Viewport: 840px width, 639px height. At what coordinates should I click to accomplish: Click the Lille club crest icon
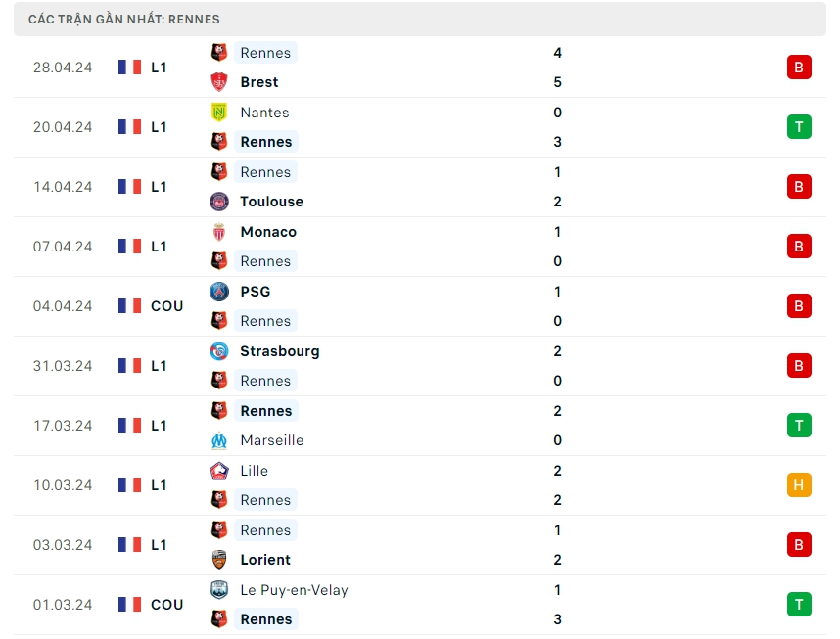pyautogui.click(x=219, y=471)
